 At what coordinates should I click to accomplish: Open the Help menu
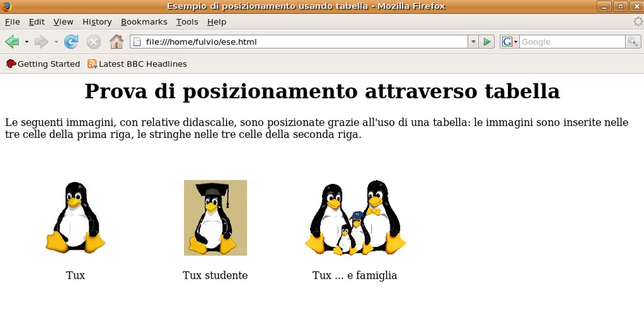click(216, 22)
